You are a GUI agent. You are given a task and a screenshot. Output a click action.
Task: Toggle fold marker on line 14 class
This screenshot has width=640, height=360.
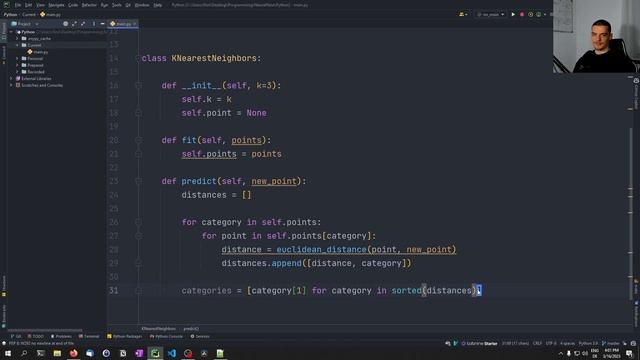[138, 58]
